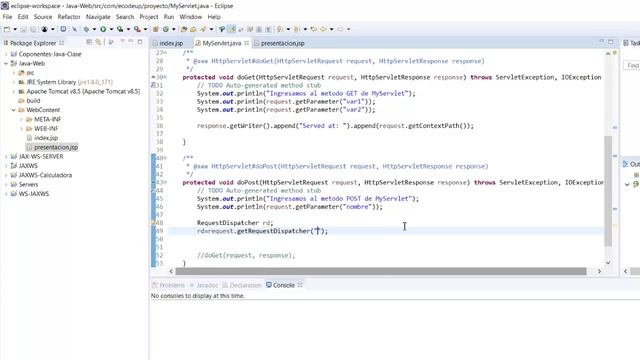This screenshot has height=360, width=640.
Task: Click the Next Annotation toolbar icon
Action: click(x=280, y=29)
